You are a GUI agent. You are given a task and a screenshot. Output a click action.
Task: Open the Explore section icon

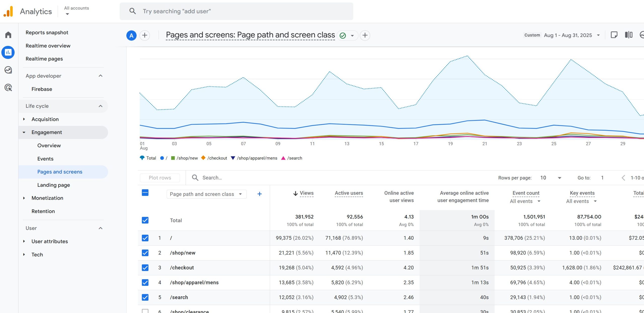coord(8,70)
